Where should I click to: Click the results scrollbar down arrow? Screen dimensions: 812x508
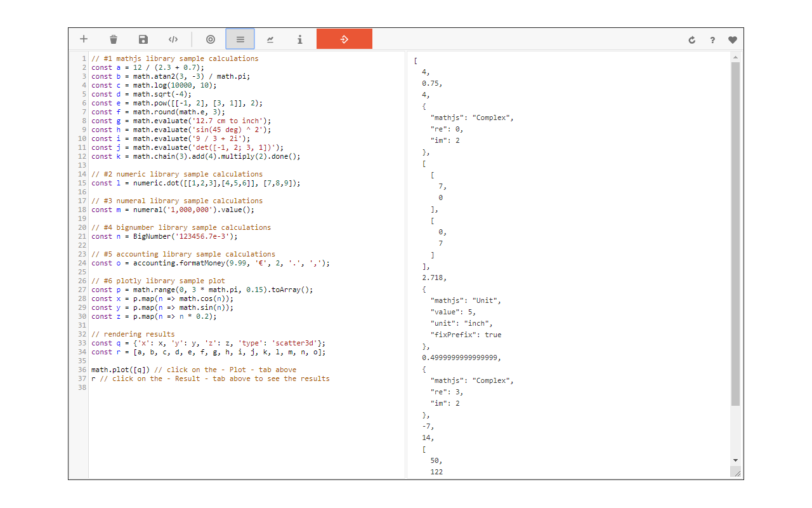(x=736, y=460)
